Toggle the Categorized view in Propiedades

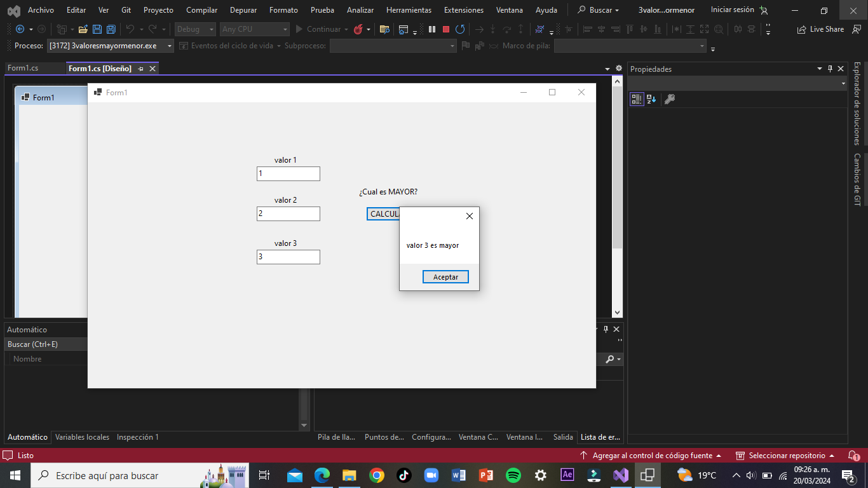coord(637,99)
